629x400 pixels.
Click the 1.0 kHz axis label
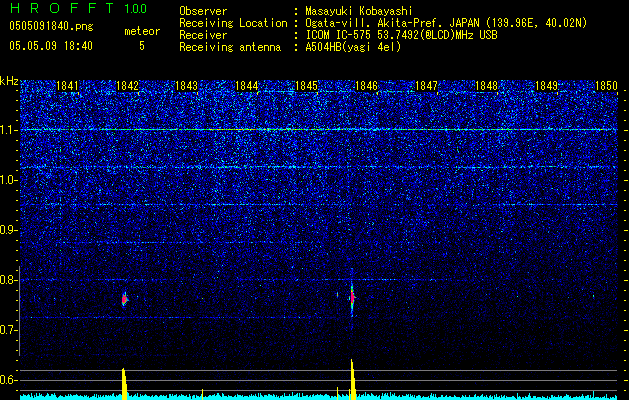coord(8,180)
